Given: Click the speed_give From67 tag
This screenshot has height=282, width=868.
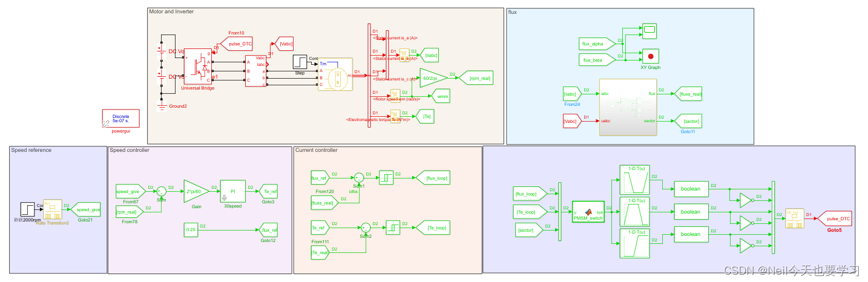Looking at the screenshot, I should click(130, 192).
